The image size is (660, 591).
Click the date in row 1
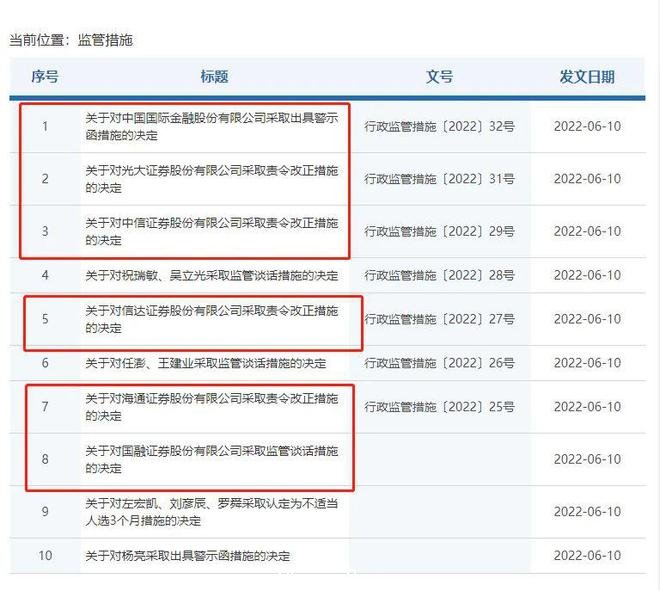pos(588,127)
